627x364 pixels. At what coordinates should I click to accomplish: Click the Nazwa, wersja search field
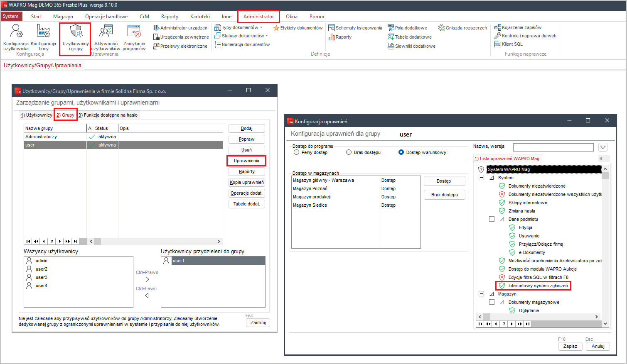pyautogui.click(x=553, y=147)
